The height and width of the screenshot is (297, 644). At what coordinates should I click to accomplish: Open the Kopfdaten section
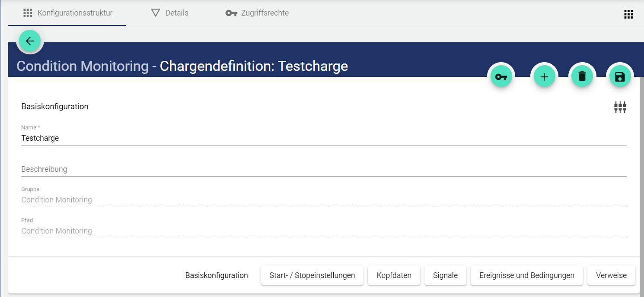[394, 275]
